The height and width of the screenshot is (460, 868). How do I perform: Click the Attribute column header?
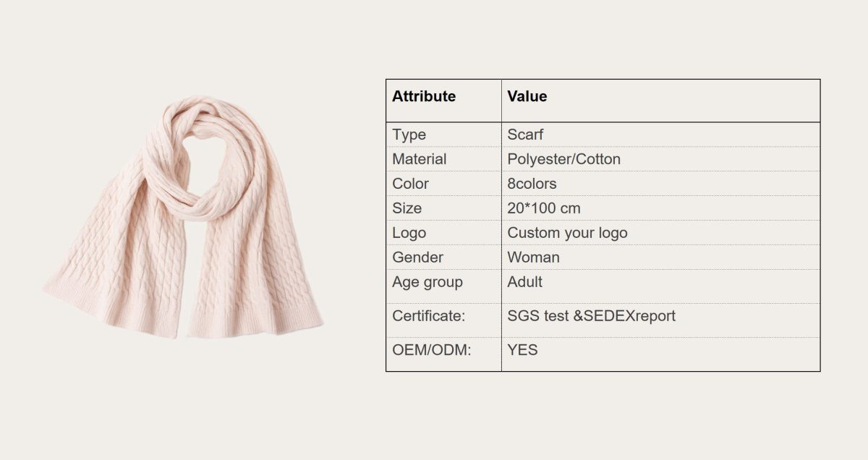point(424,96)
